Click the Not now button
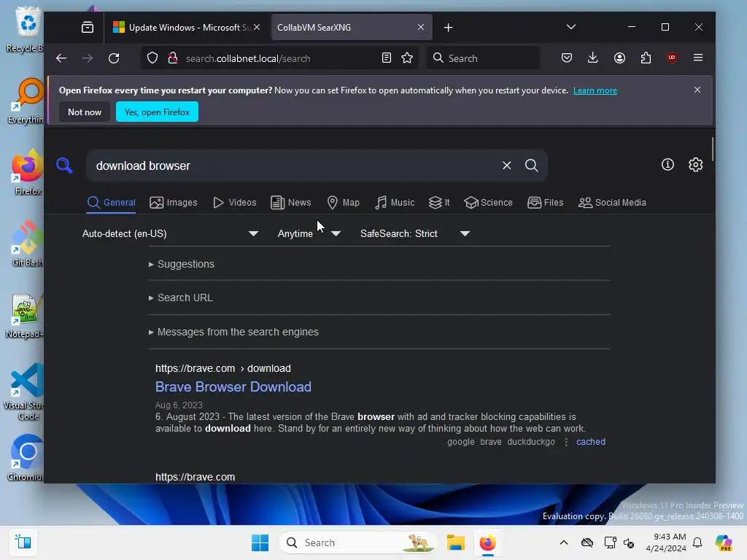The image size is (747, 560). pyautogui.click(x=85, y=112)
